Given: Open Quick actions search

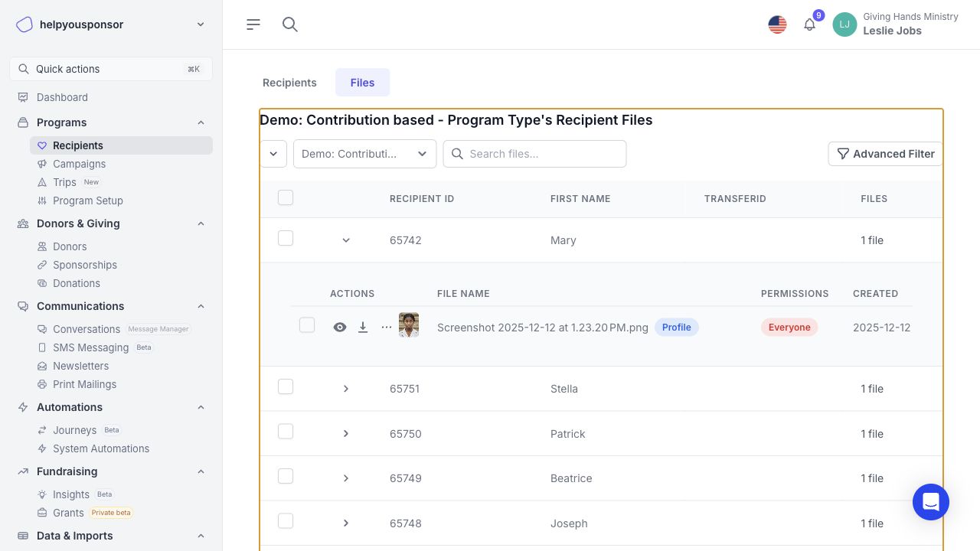Looking at the screenshot, I should coord(111,69).
